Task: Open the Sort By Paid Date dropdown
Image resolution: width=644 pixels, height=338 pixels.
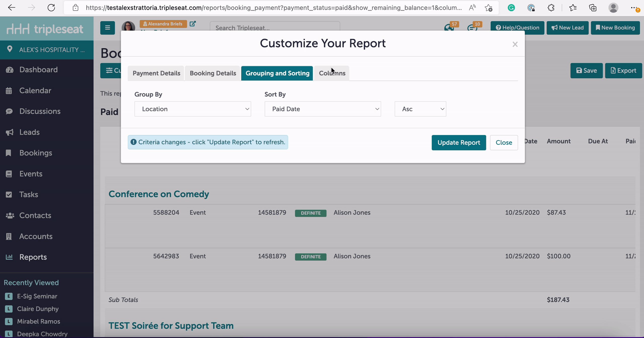Action: [323, 109]
